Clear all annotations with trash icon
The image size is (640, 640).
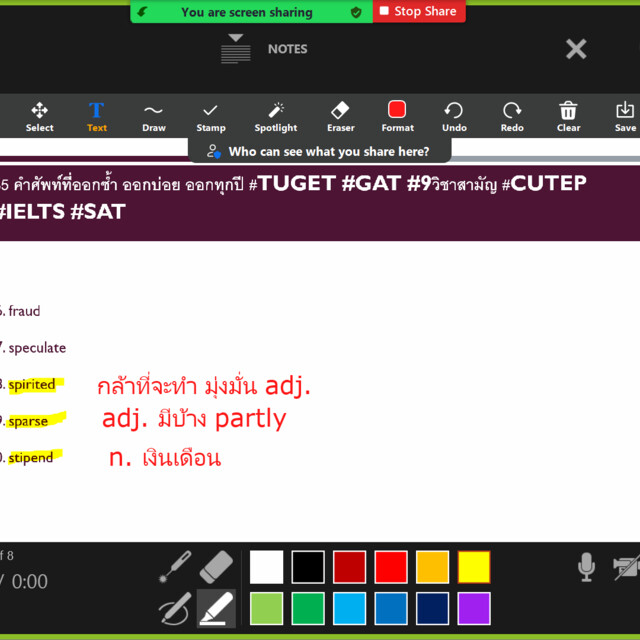pos(568,117)
